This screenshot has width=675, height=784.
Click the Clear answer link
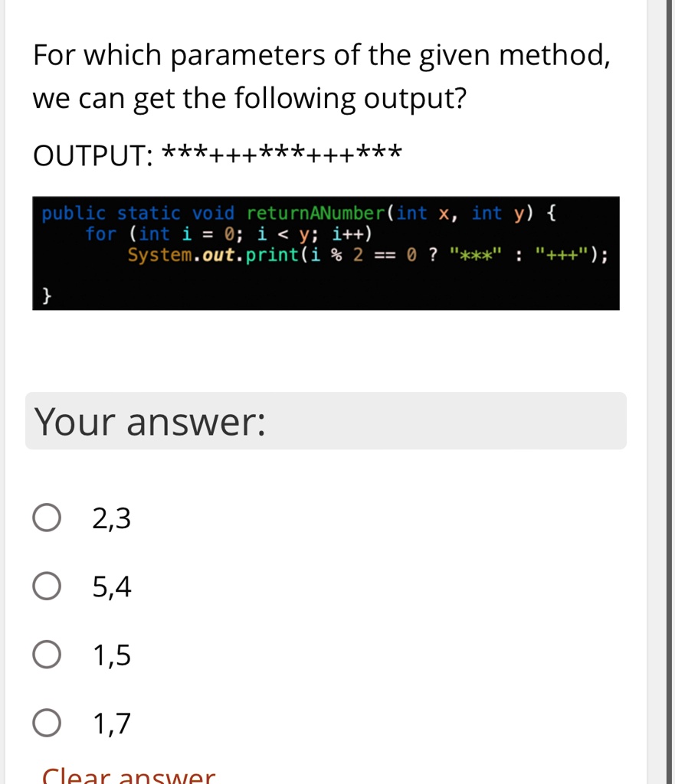(x=127, y=775)
